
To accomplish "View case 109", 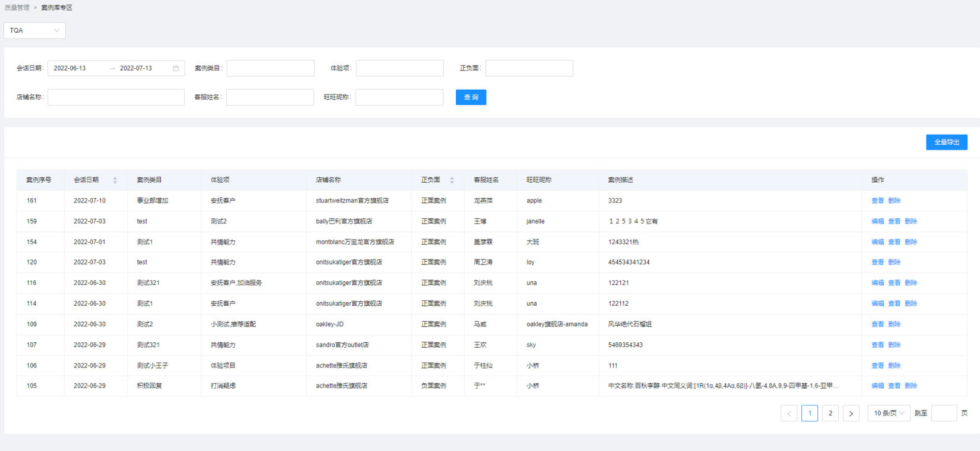I will click(877, 325).
